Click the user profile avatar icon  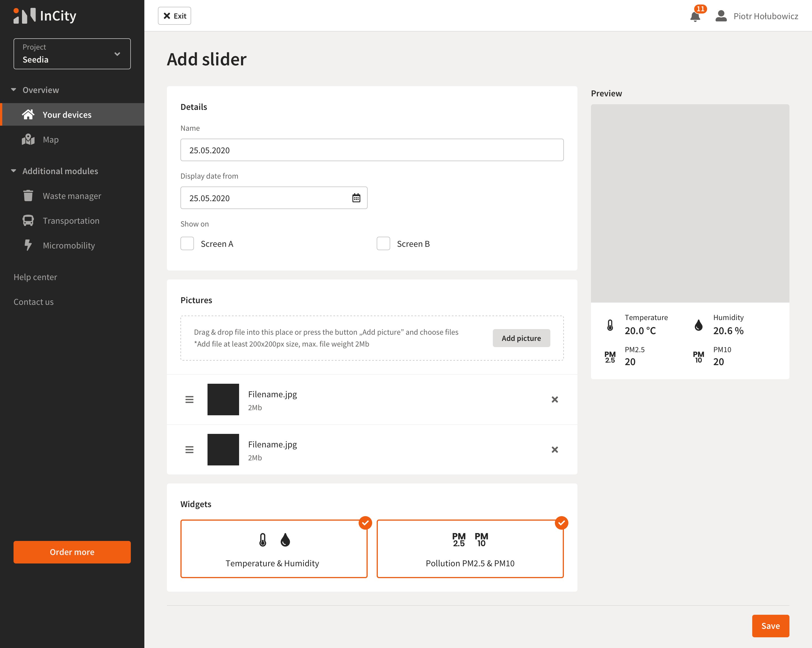[721, 16]
